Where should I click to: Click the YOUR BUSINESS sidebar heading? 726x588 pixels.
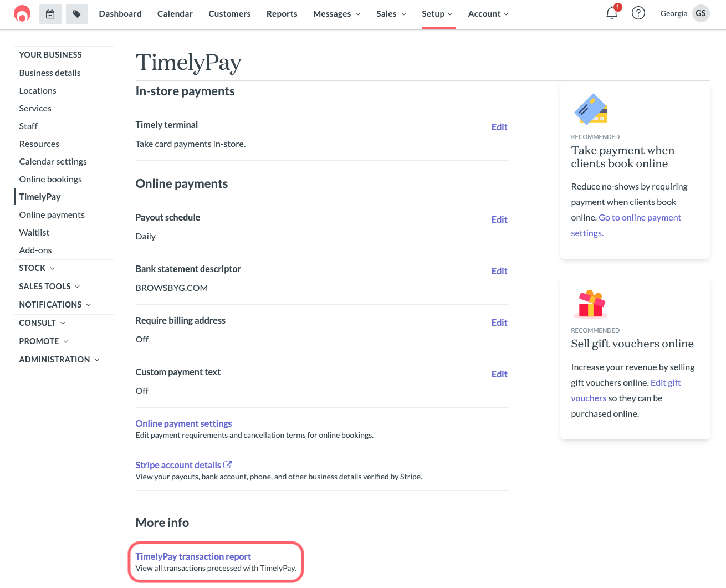pos(50,55)
